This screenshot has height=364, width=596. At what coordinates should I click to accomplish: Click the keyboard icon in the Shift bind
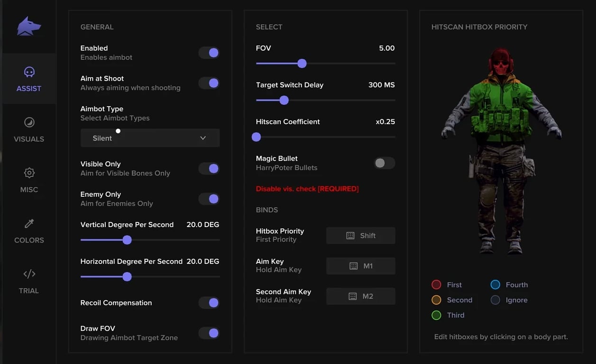(x=350, y=236)
